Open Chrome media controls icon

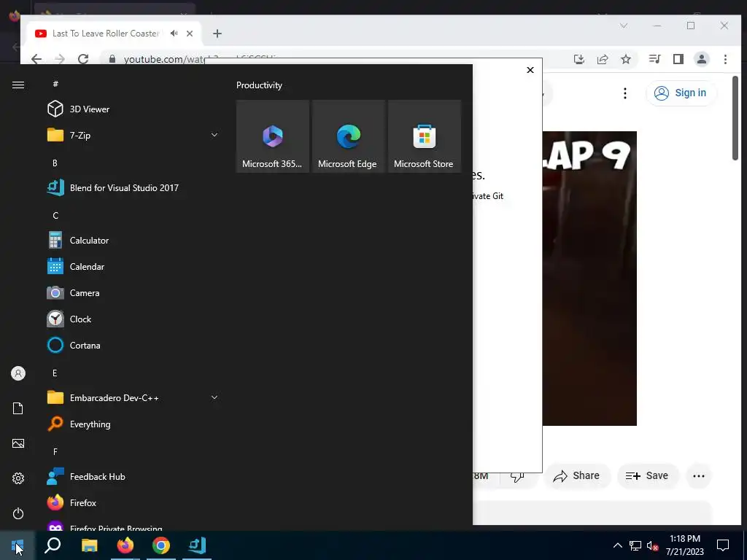[x=654, y=59]
